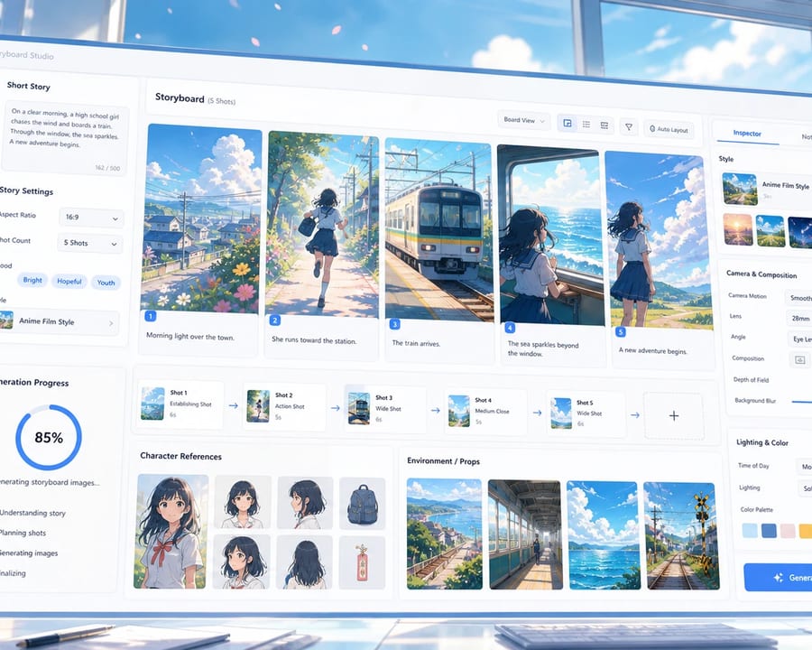
Task: Select the Shot 3 Wide Shot card
Action: (x=386, y=410)
